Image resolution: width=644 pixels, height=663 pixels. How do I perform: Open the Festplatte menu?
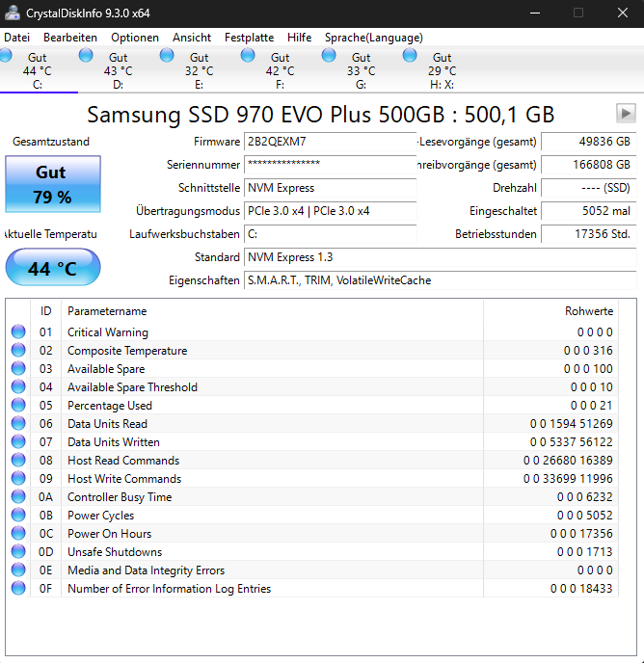click(x=250, y=38)
